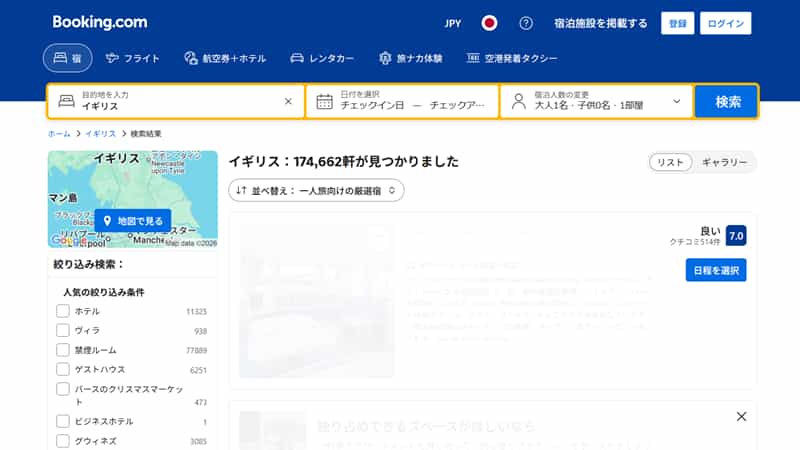Viewport: 800px width, 450px height.
Task: Click the person icon in guests field
Action: [518, 101]
